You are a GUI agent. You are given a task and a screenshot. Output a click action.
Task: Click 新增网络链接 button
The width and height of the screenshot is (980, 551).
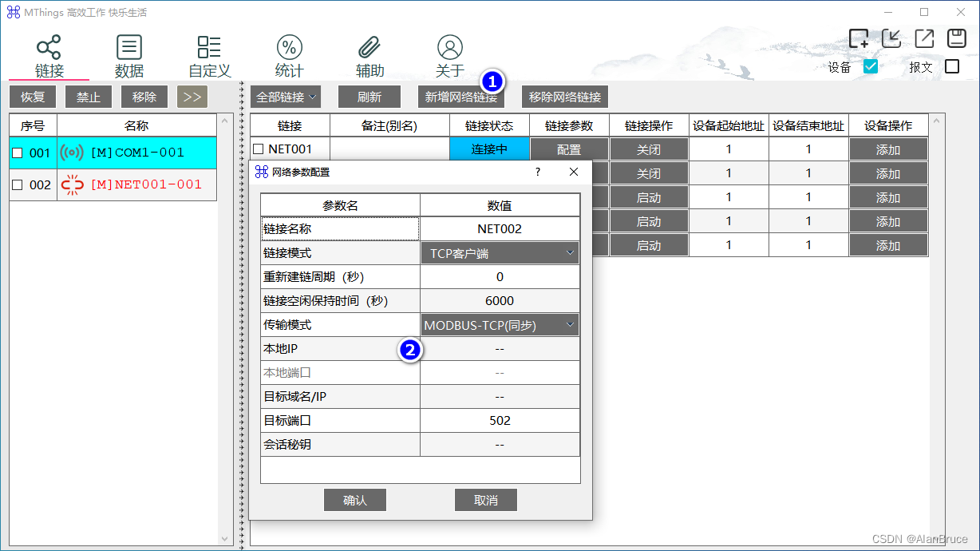[x=461, y=97]
